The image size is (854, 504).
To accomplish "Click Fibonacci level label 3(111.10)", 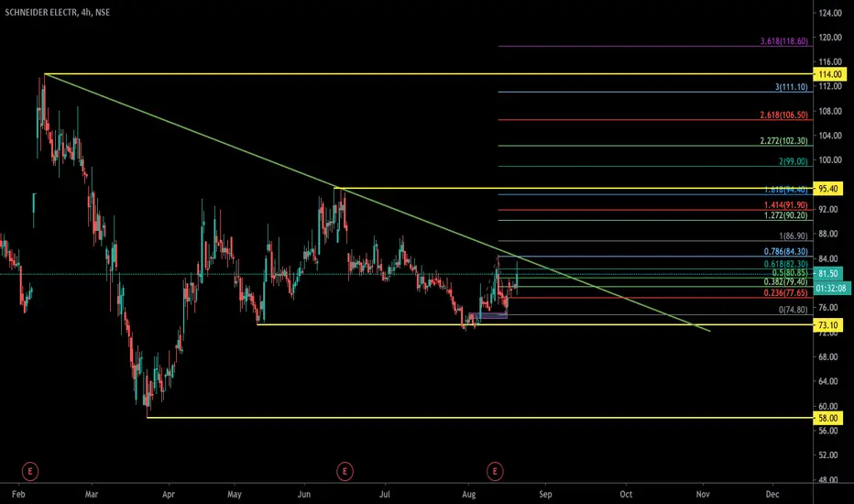I will [792, 87].
